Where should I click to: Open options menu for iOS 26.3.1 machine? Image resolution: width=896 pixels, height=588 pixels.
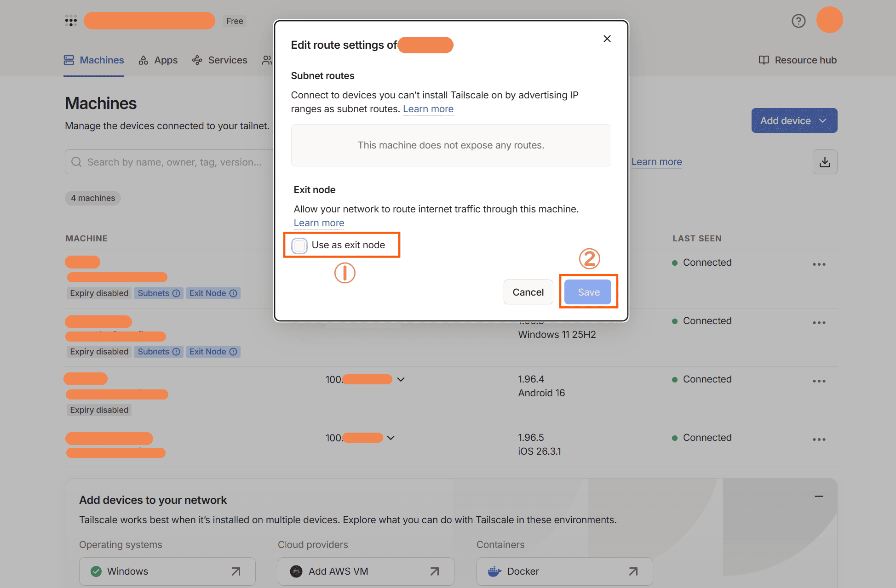819,440
